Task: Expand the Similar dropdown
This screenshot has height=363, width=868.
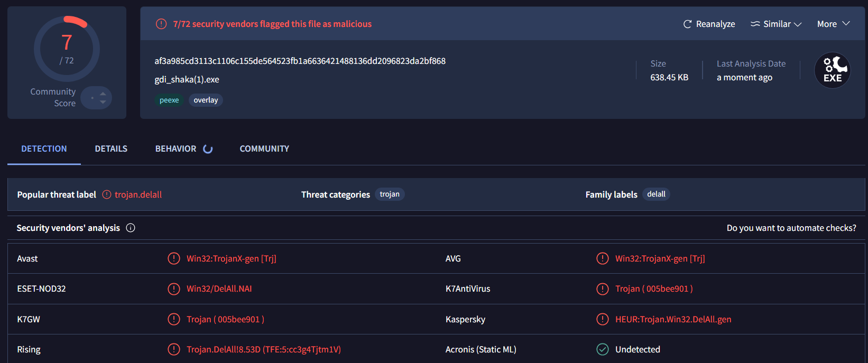Action: [776, 24]
